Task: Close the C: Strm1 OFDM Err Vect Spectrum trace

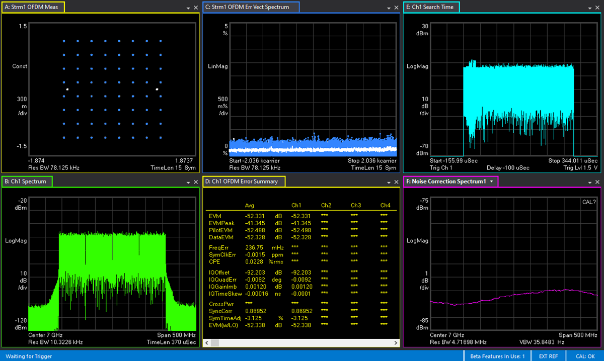Action: tap(396, 8)
